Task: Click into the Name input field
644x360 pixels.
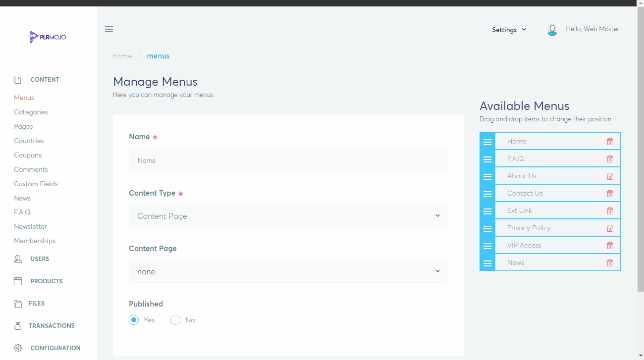Action: click(x=288, y=160)
